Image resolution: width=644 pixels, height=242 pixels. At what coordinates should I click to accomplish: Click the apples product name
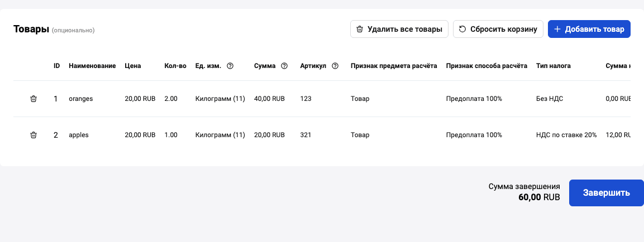79,135
